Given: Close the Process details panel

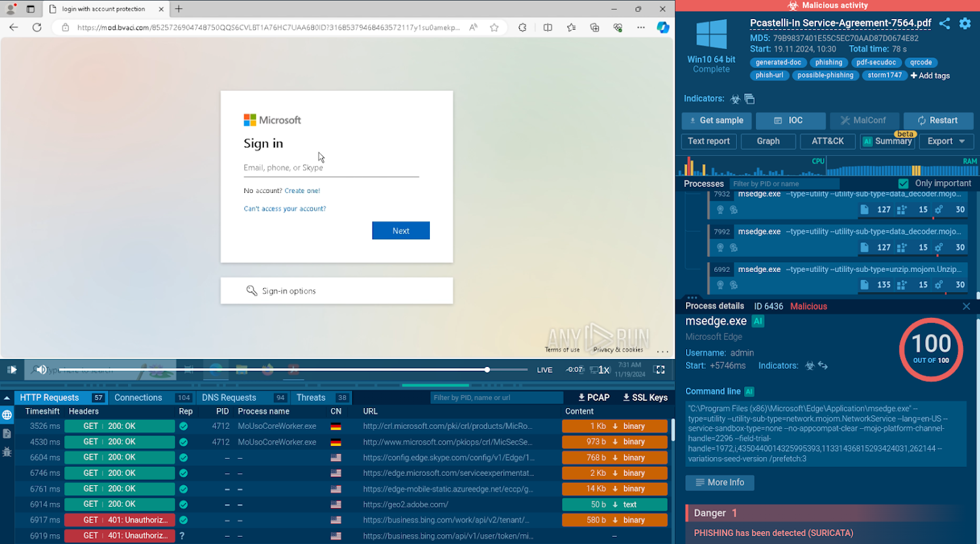Looking at the screenshot, I should coord(966,306).
